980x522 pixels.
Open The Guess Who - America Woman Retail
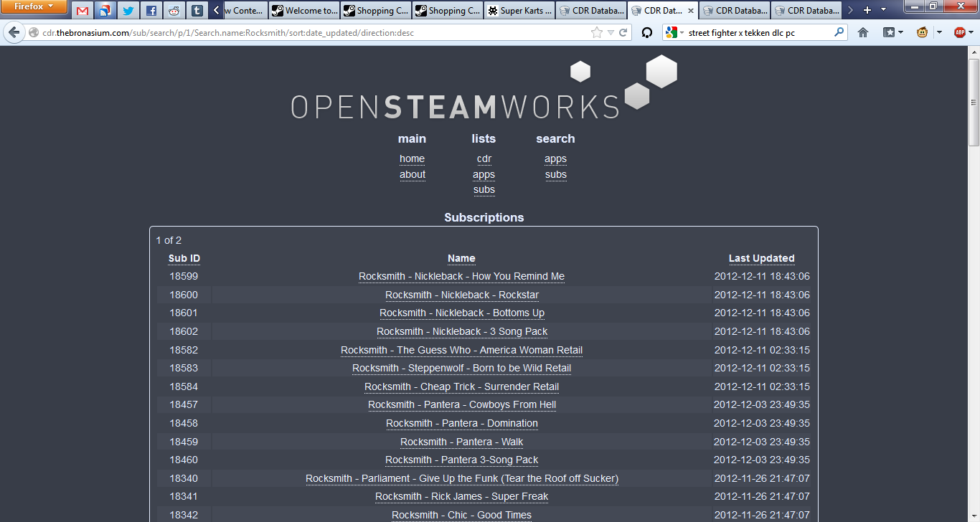(x=461, y=351)
